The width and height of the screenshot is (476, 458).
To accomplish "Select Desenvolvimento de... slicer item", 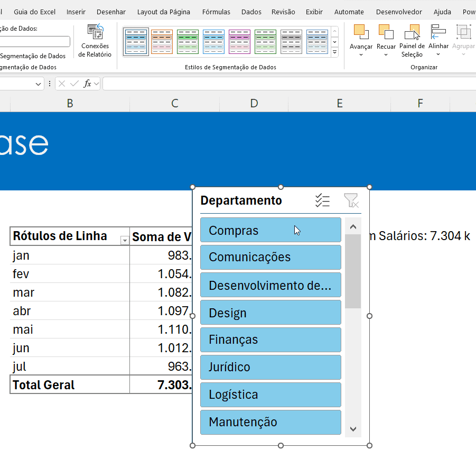I will point(270,285).
